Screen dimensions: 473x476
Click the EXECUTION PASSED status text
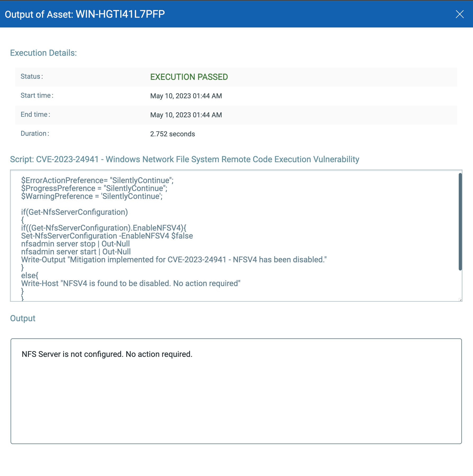(189, 77)
